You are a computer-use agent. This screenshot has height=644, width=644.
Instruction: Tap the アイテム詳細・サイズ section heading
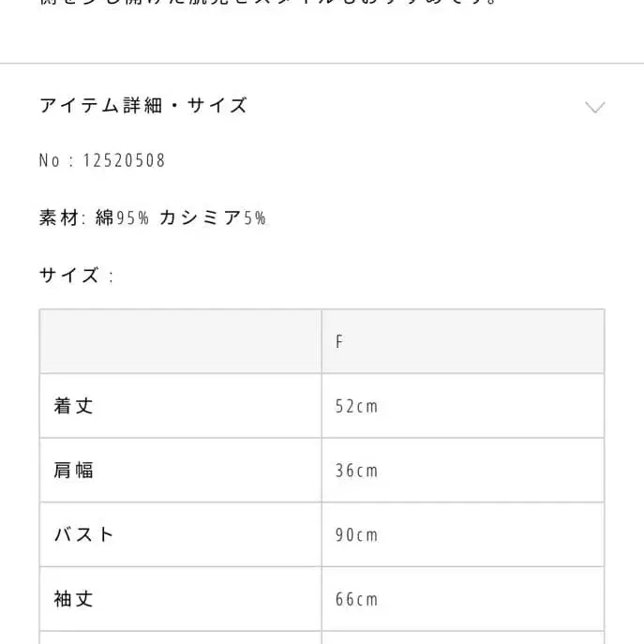click(143, 106)
